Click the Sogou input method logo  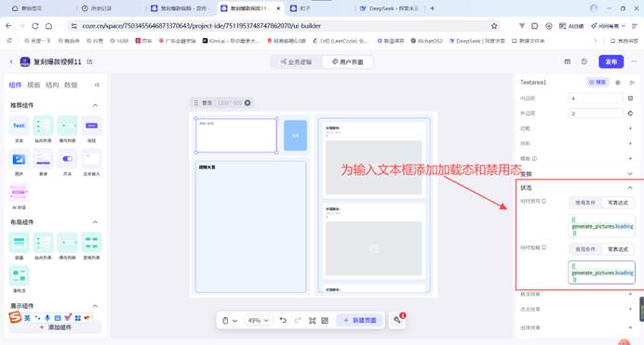click(x=15, y=317)
